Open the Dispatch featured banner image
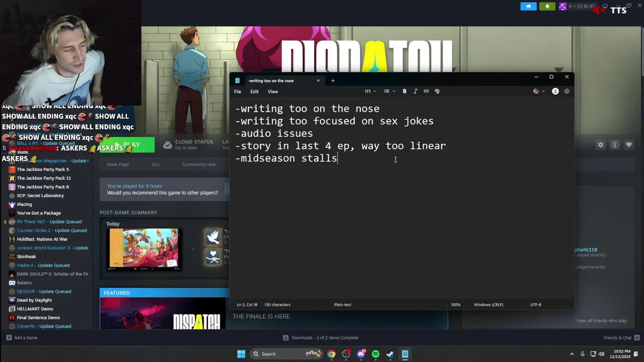Image resolution: width=644 pixels, height=362 pixels. (x=163, y=314)
